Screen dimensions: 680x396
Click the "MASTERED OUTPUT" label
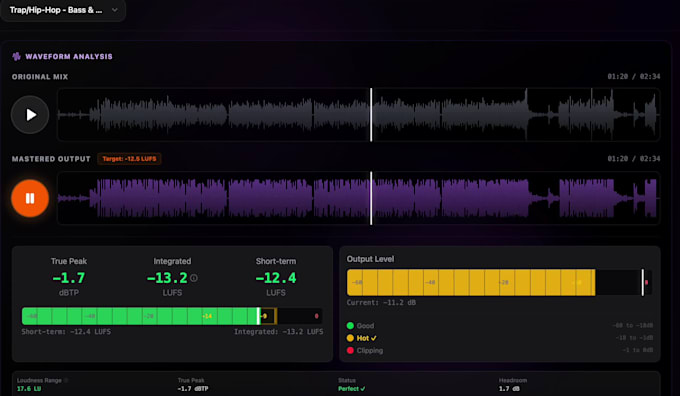tap(51, 159)
